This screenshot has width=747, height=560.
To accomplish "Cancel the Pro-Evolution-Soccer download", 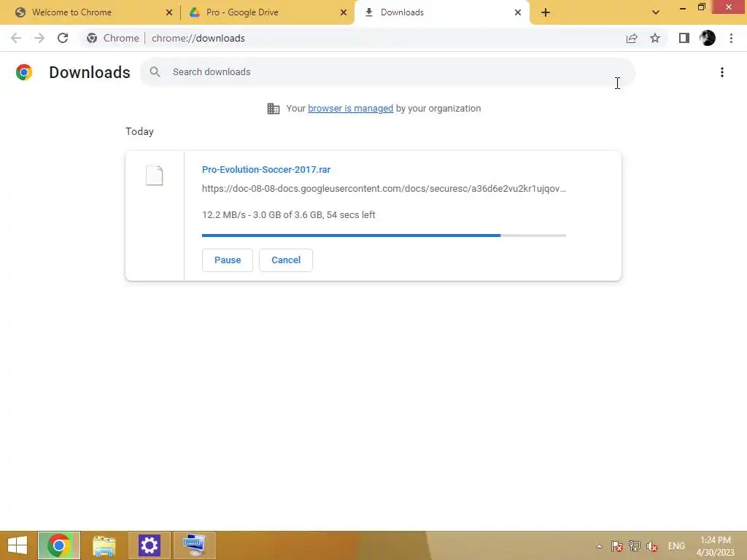I will [286, 260].
